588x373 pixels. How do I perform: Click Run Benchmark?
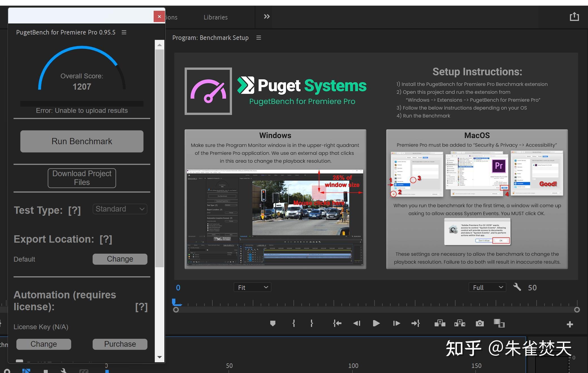click(82, 141)
